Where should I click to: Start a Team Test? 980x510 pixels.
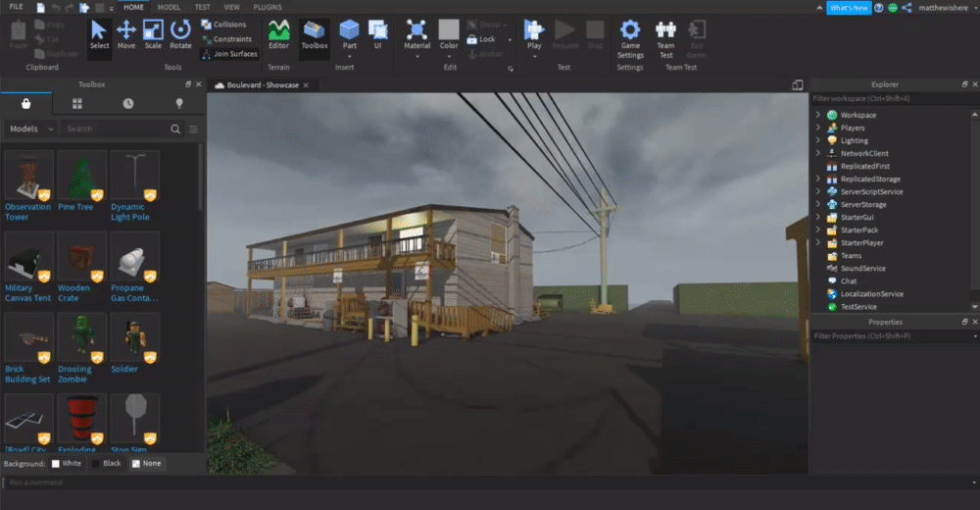click(665, 39)
